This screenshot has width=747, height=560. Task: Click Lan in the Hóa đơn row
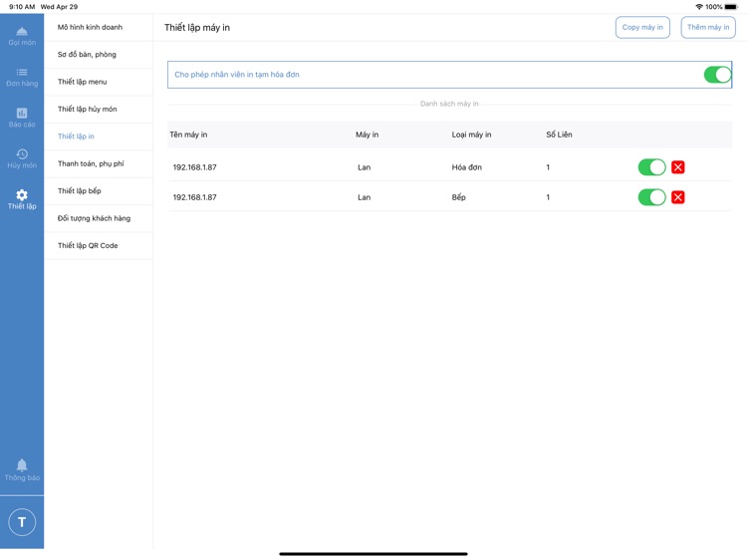pyautogui.click(x=364, y=167)
